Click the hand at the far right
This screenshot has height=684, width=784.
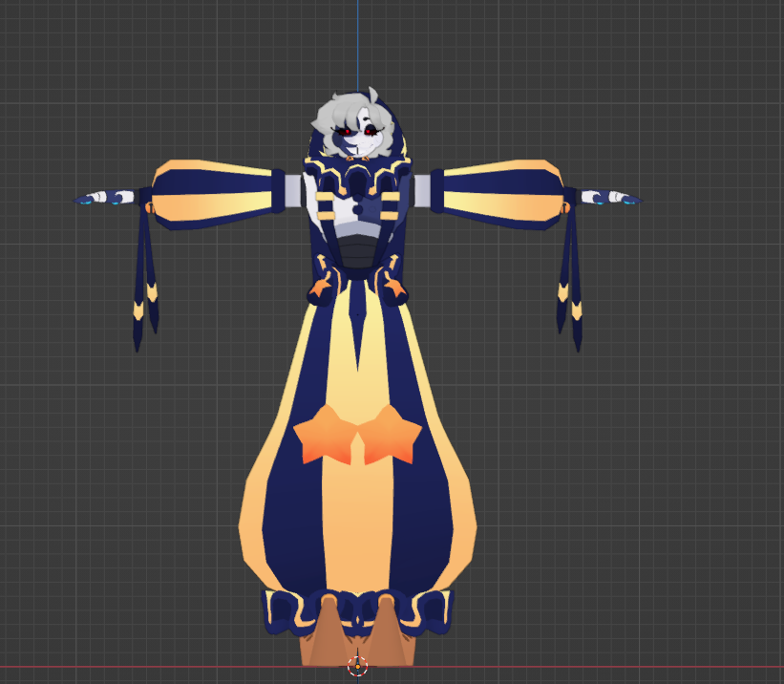[x=611, y=198]
